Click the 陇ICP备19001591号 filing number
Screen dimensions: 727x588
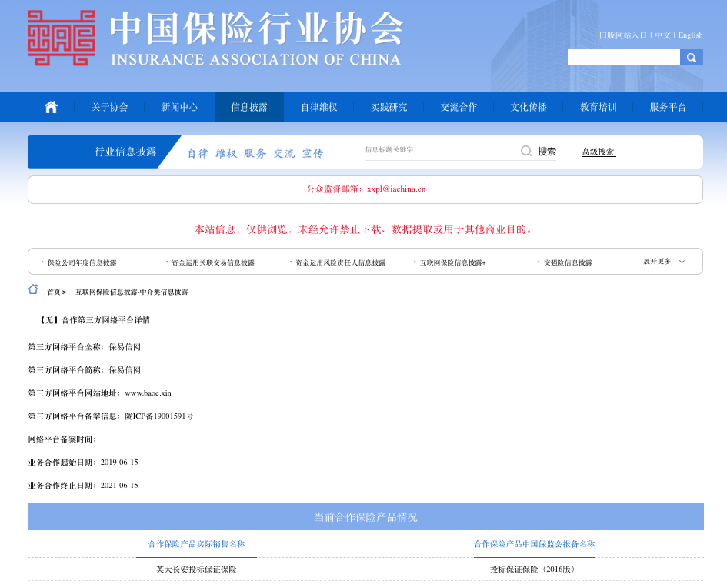pos(159,416)
